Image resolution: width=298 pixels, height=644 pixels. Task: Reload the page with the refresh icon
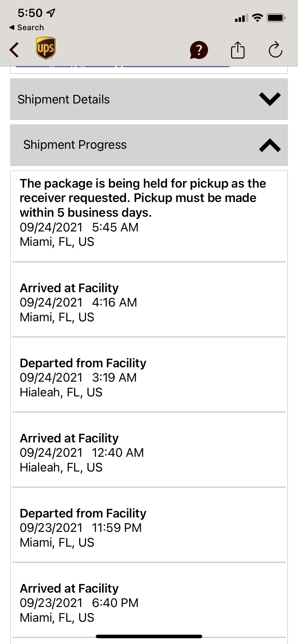click(x=275, y=50)
